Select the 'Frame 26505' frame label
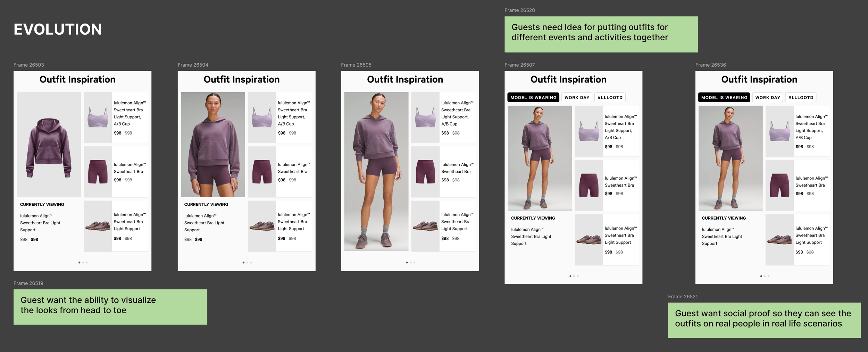This screenshot has height=352, width=868. tap(356, 65)
